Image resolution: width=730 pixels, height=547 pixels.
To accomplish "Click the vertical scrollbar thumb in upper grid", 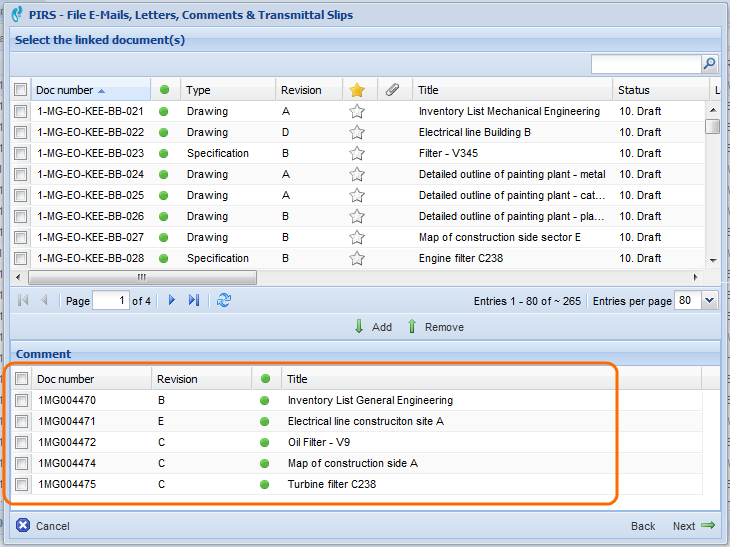I will (713, 126).
